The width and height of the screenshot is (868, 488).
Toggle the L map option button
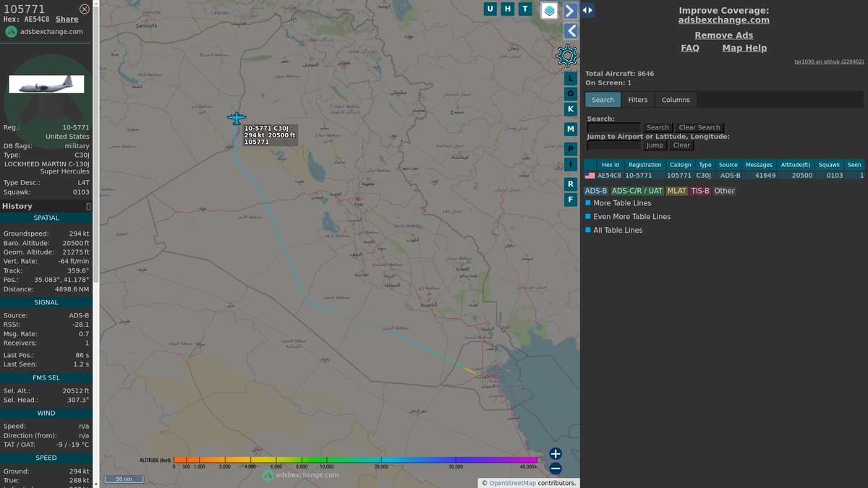[x=570, y=78]
